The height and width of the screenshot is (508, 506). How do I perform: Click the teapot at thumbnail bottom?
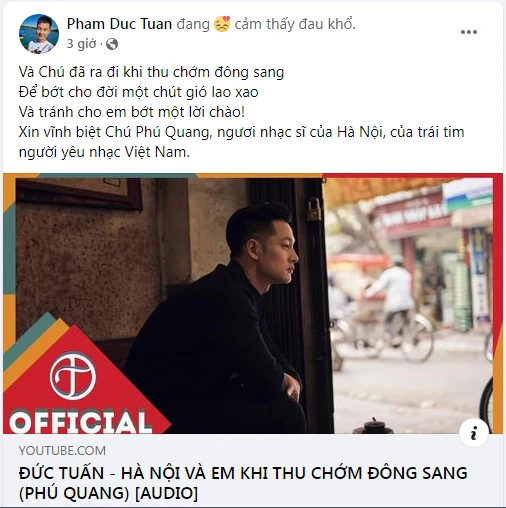373,426
